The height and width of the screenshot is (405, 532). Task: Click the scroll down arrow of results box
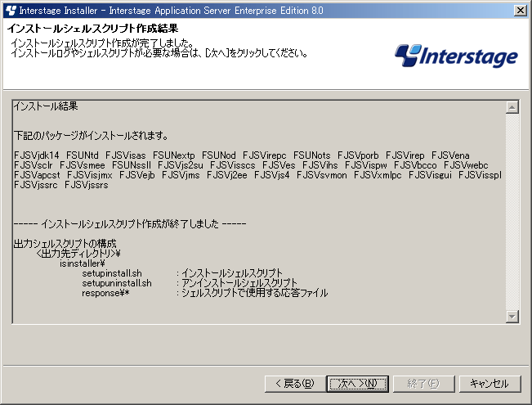tap(512, 317)
